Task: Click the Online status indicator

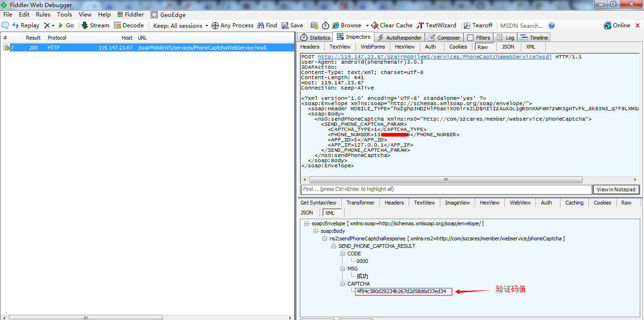Action: click(x=617, y=25)
